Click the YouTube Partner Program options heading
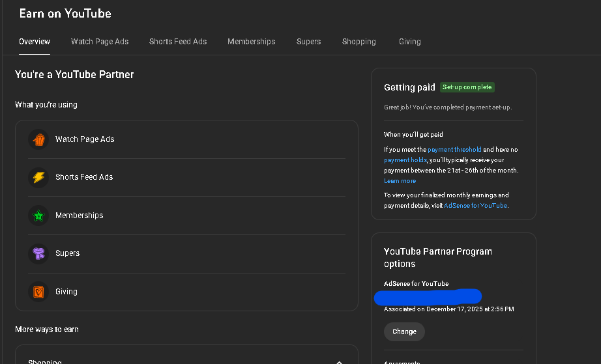Image resolution: width=601 pixels, height=364 pixels. point(438,258)
